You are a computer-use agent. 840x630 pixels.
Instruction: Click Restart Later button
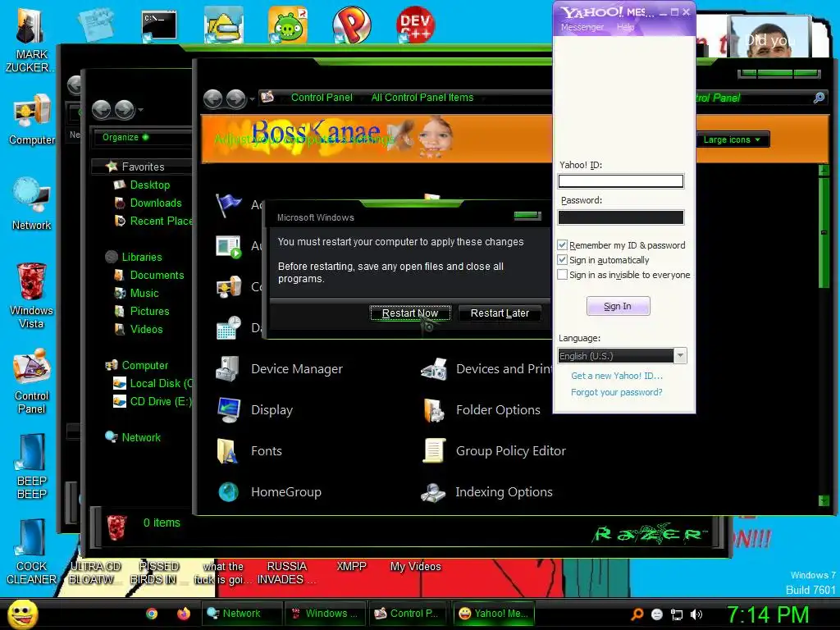coord(500,313)
